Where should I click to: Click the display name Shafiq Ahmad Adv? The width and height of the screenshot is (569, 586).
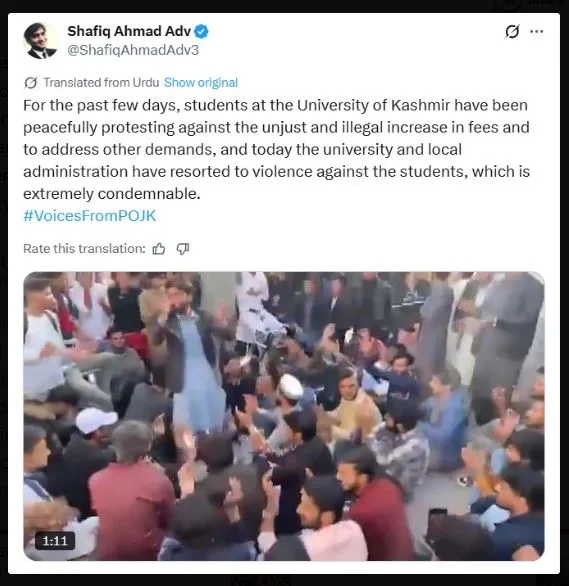(x=129, y=31)
